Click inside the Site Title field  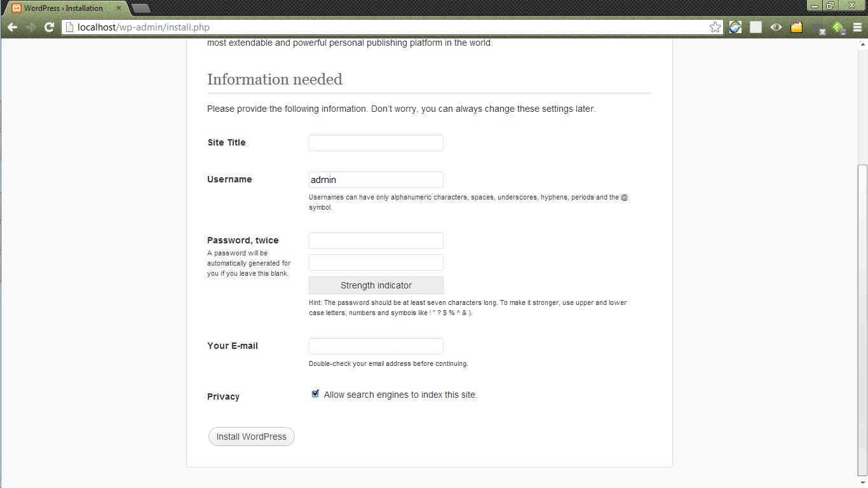(376, 142)
